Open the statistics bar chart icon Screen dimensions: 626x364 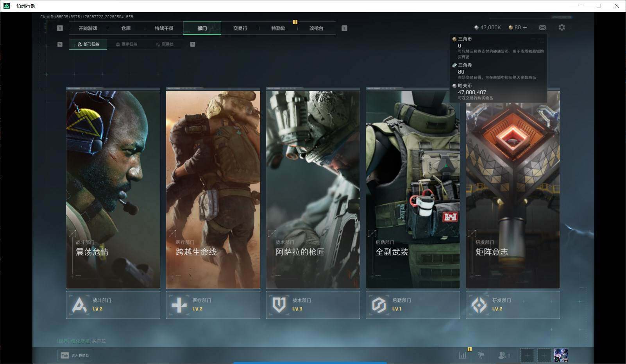tap(463, 355)
